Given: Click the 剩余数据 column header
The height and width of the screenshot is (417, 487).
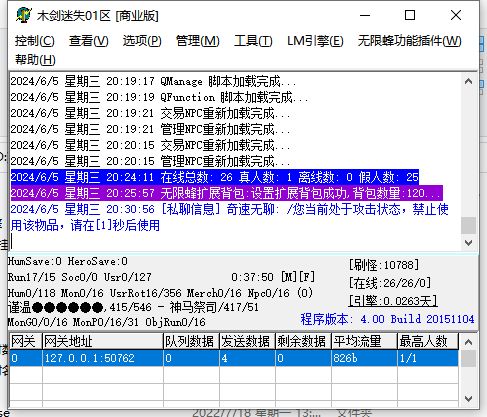Looking at the screenshot, I should click(303, 341).
